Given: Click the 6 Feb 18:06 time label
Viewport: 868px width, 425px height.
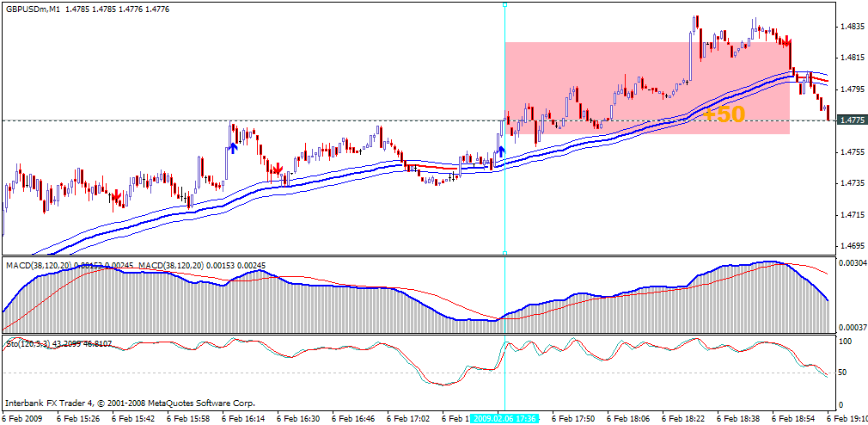Looking at the screenshot, I should pos(629,419).
